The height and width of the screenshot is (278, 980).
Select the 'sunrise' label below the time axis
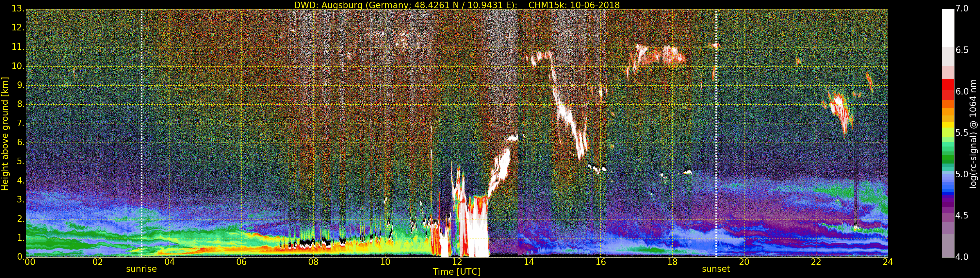point(141,269)
